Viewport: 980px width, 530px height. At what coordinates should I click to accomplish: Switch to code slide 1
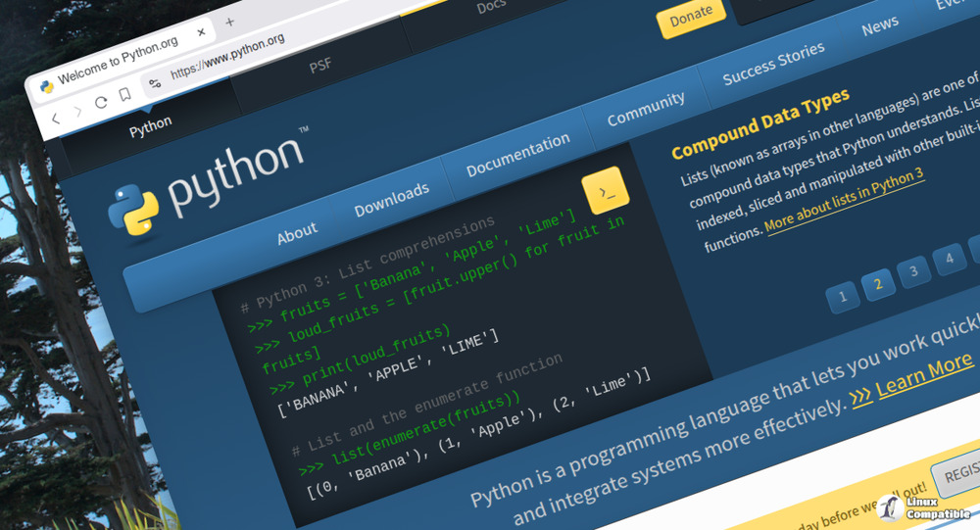842,297
